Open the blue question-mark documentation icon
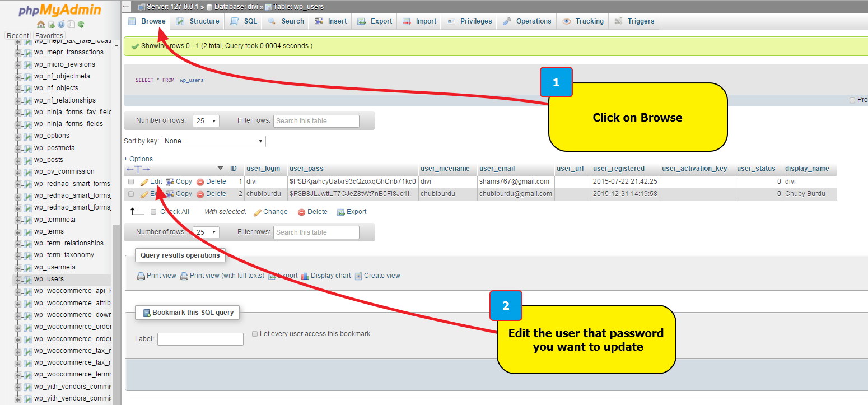Screen dimensions: 868x405 (61, 25)
